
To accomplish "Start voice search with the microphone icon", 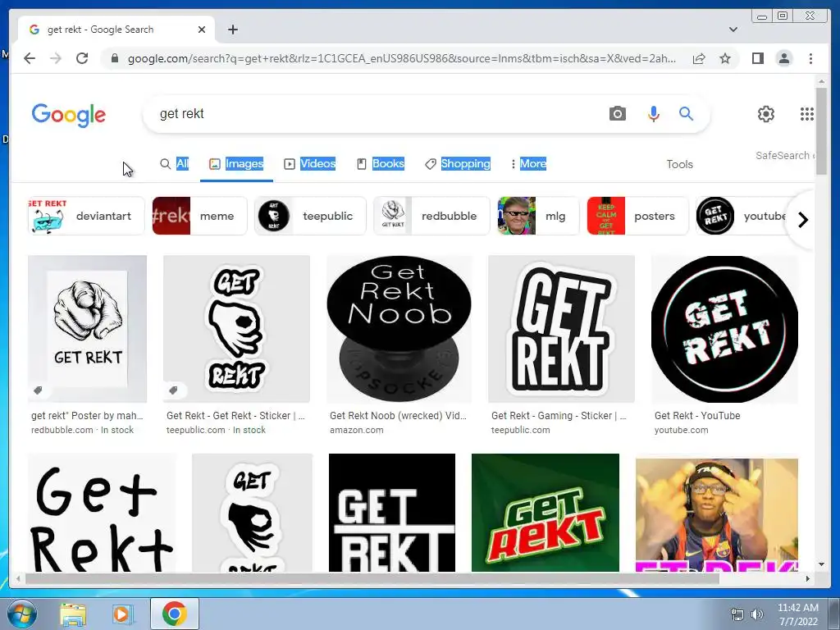I will tap(653, 113).
